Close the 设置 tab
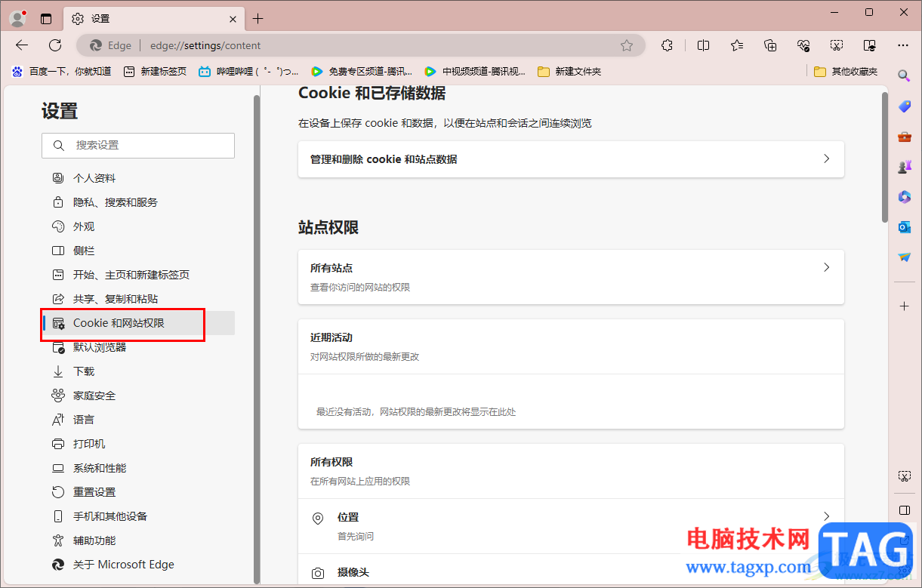The height and width of the screenshot is (588, 922). pos(233,19)
